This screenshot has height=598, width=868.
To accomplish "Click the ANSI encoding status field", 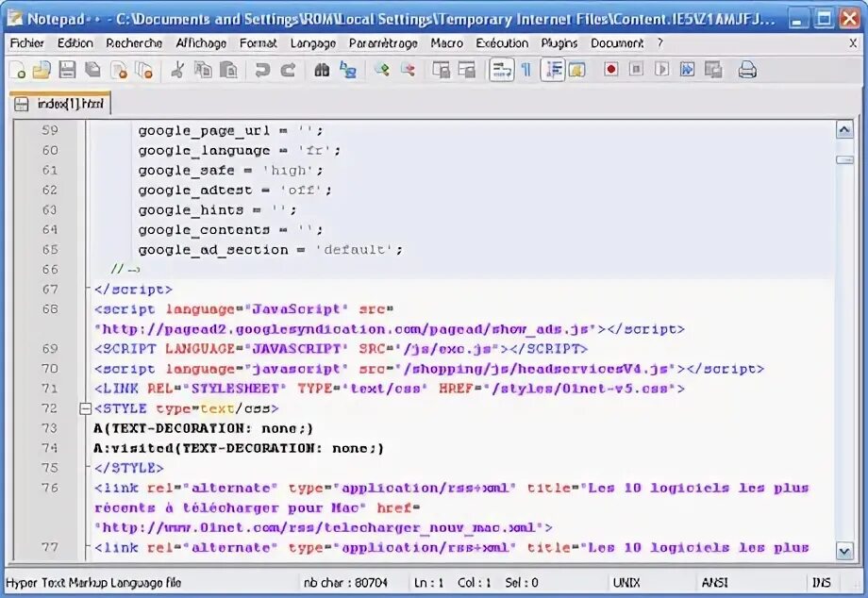I will (714, 583).
